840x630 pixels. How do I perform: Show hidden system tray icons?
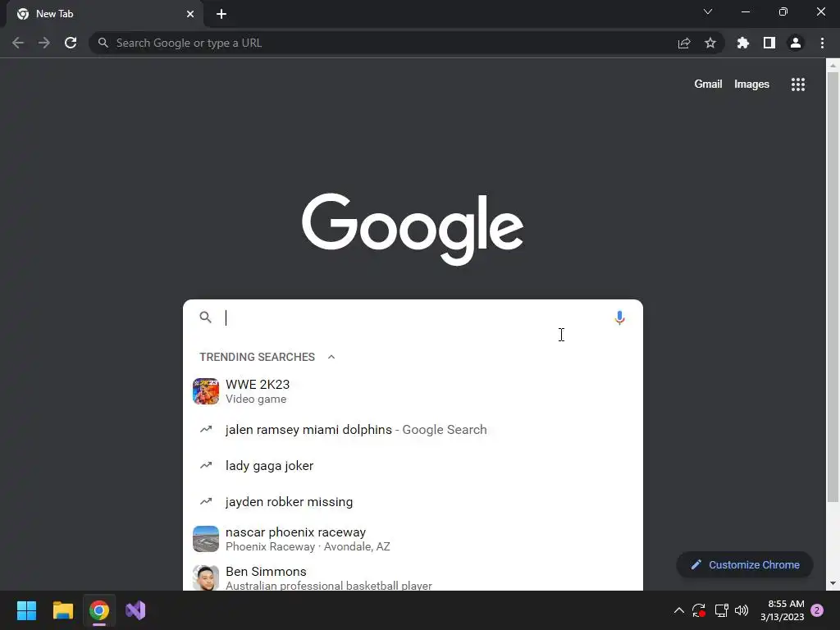pyautogui.click(x=678, y=610)
